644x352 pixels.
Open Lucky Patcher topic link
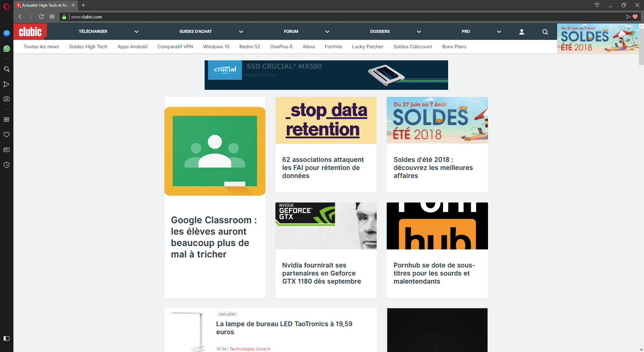(368, 47)
